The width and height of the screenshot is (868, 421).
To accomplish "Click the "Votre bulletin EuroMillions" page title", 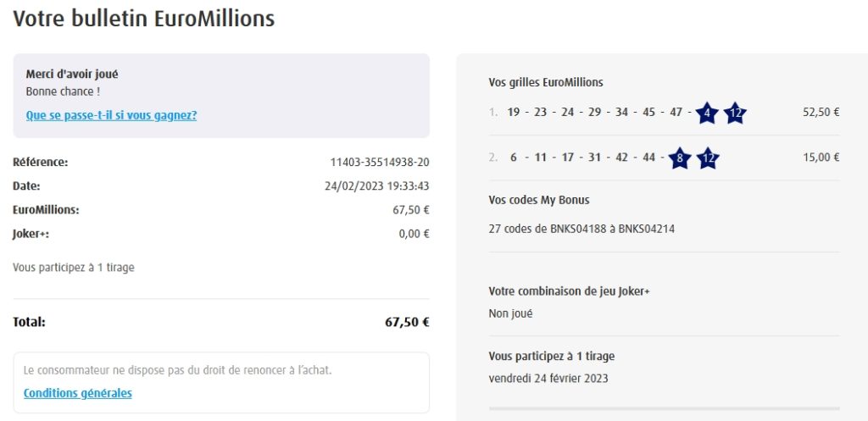I will (x=144, y=19).
